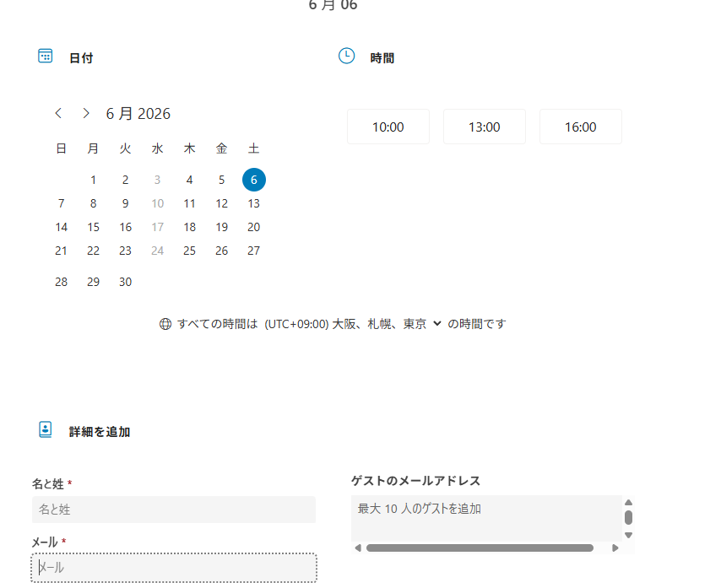
Task: Click calendar day 23
Action: [126, 251]
